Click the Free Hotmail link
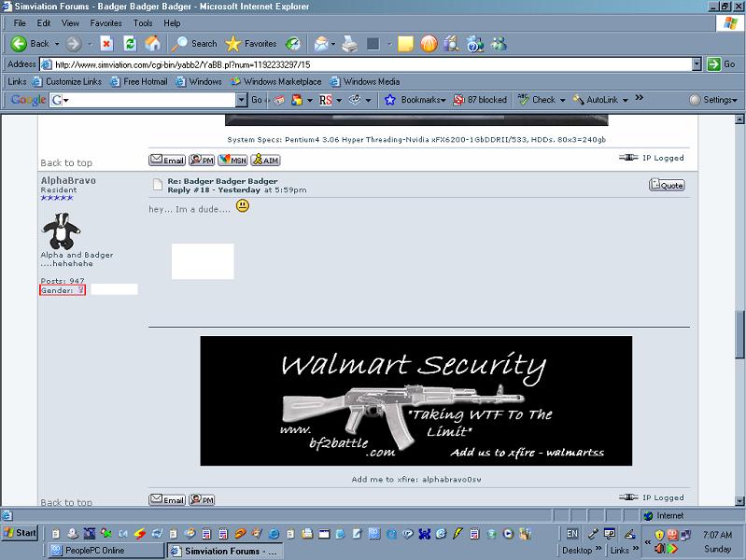 (x=139, y=82)
